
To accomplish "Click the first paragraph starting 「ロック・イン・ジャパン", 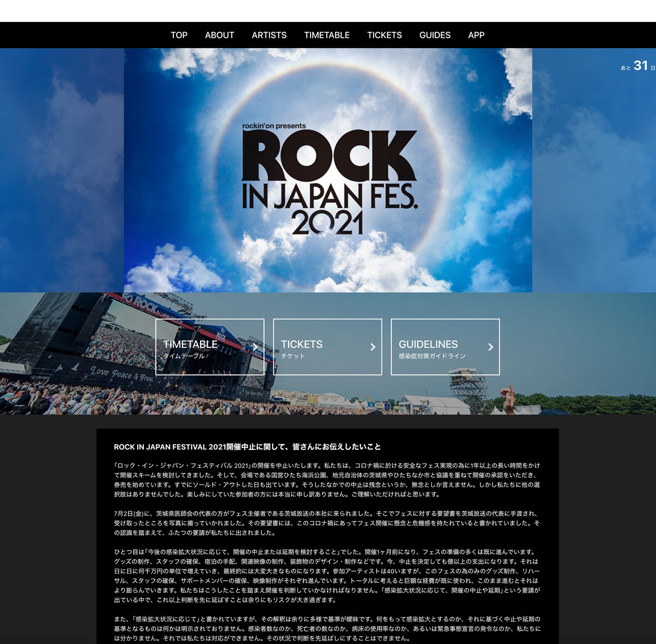I will click(327, 480).
